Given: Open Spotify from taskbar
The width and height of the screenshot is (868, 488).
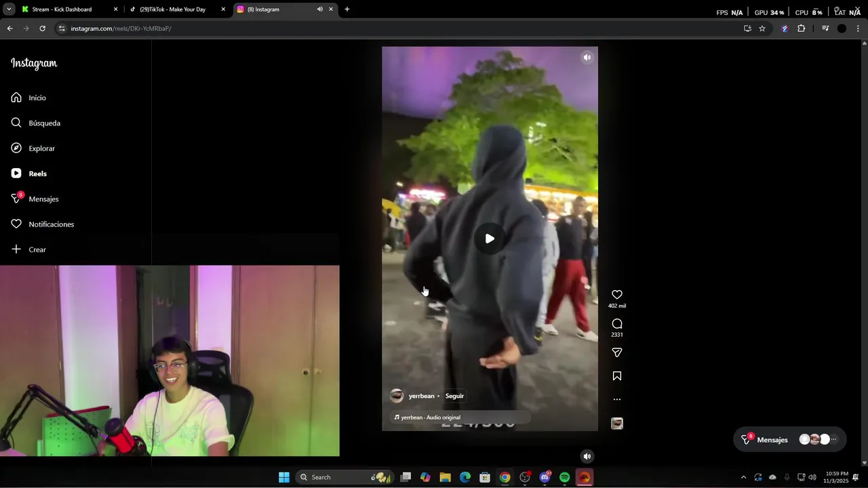Looking at the screenshot, I should [x=564, y=477].
